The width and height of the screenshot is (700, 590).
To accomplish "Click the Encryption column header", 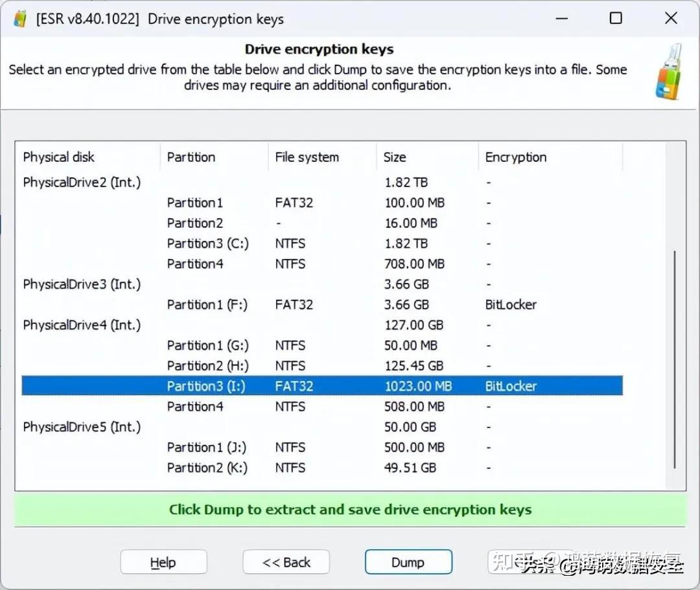I will [515, 157].
